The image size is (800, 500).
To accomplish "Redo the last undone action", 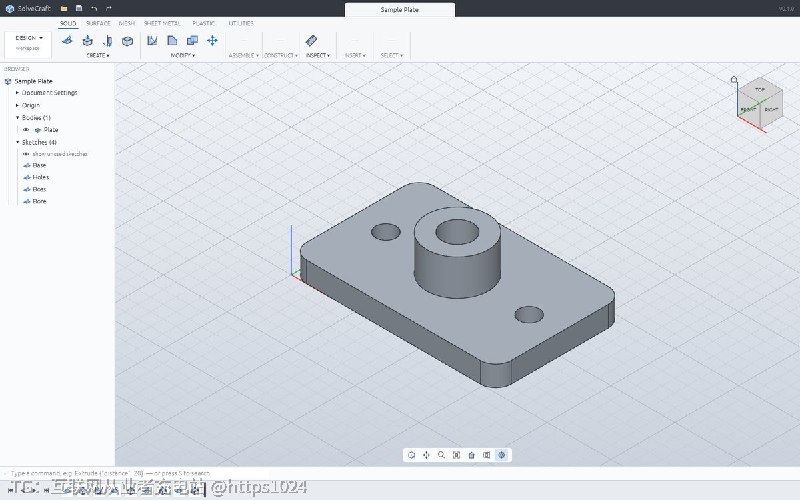I will click(x=109, y=9).
